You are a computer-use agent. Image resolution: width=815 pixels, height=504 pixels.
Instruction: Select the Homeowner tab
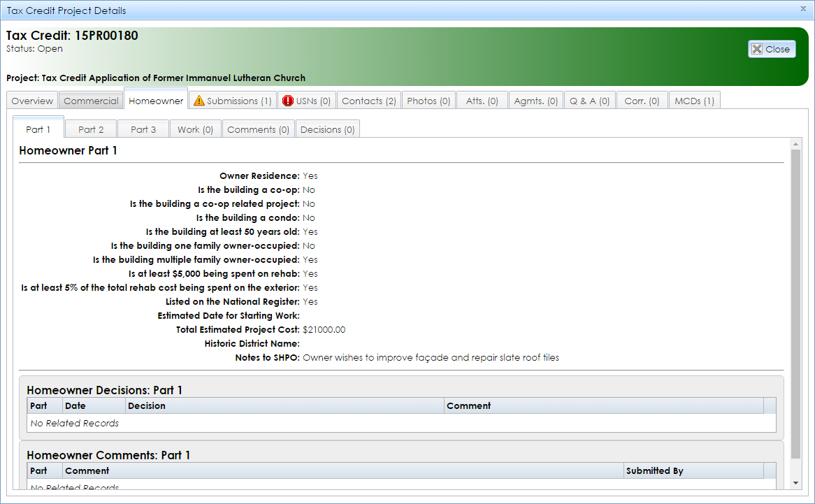[156, 100]
